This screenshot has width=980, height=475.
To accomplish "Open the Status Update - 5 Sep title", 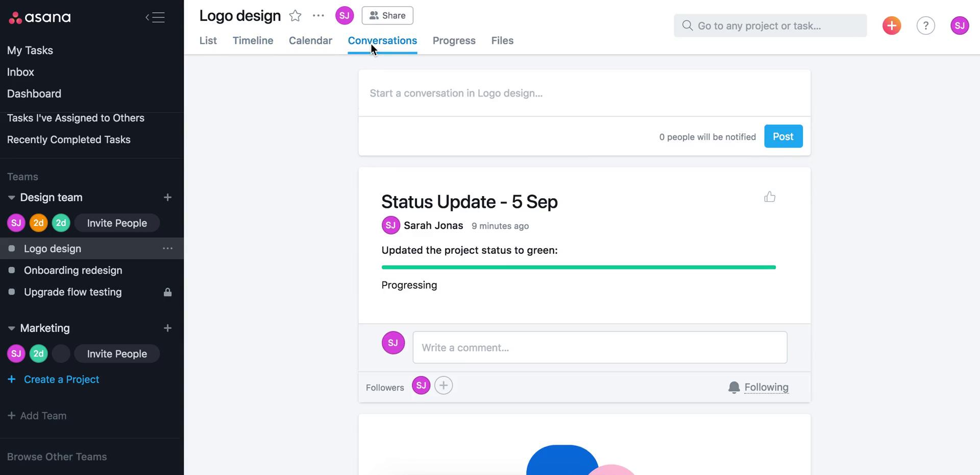I will pos(470,202).
